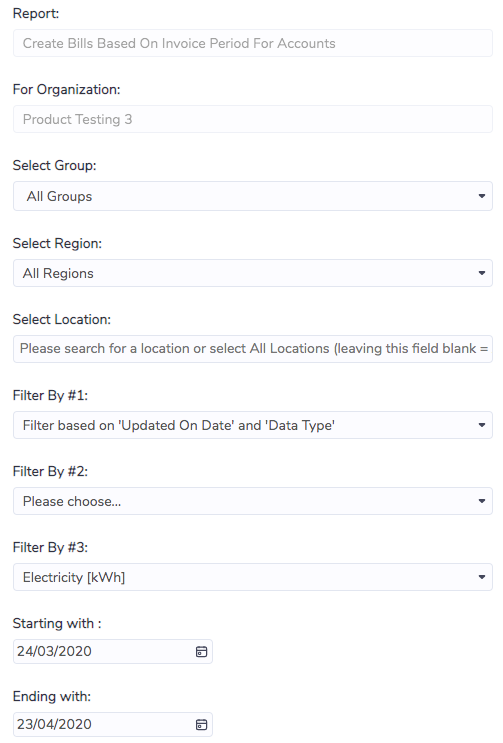Click the caret arrow on Filter By #3
The image size is (503, 743).
click(x=482, y=577)
